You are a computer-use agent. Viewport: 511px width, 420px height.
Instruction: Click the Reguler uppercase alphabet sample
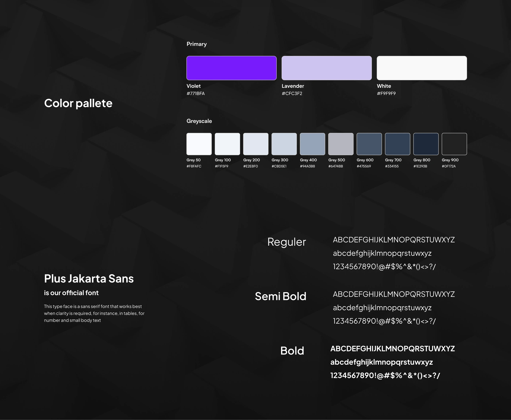394,240
